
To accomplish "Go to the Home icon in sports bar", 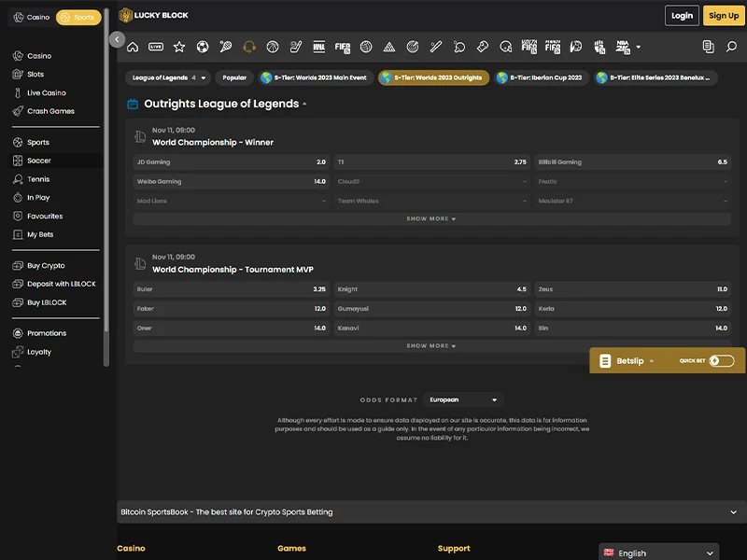I will point(133,47).
